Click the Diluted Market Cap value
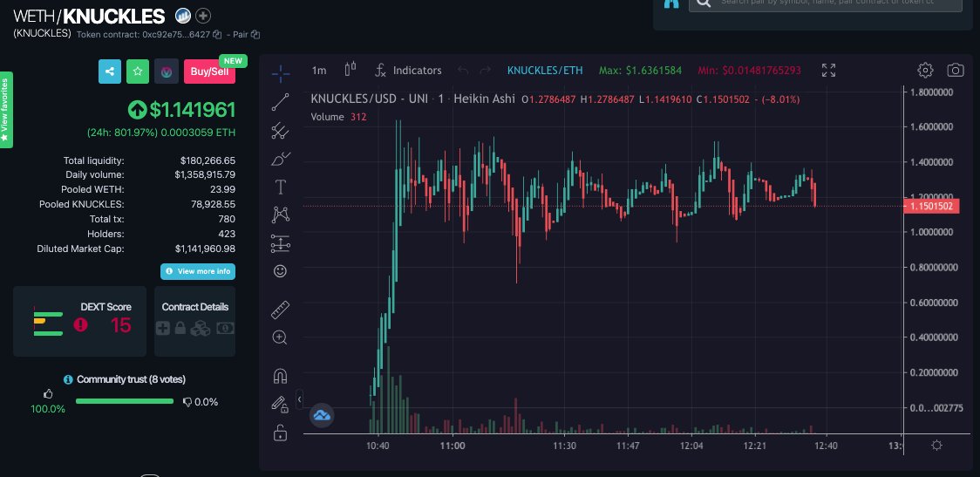Viewport: 980px width, 477px height. [x=205, y=249]
